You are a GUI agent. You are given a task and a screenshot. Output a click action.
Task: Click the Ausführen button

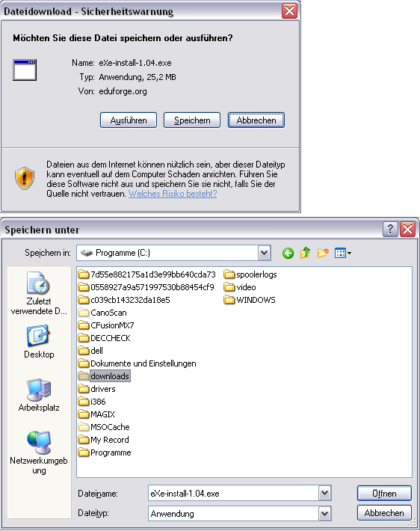pyautogui.click(x=129, y=120)
